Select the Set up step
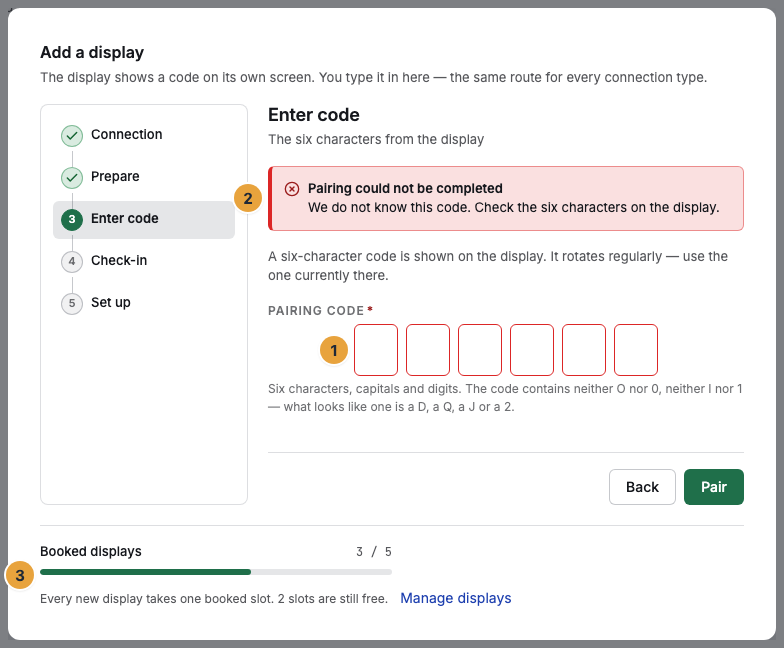Screen dimensions: 784x648 [144, 303]
